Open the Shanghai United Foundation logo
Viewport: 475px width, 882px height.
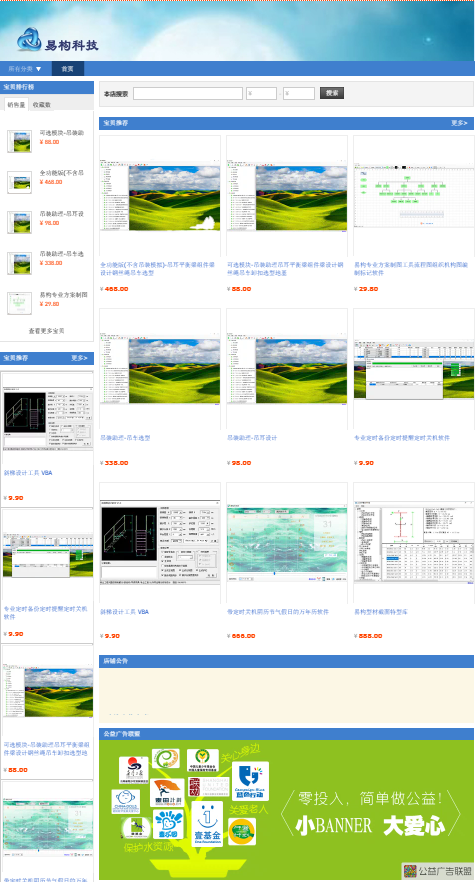tap(209, 786)
